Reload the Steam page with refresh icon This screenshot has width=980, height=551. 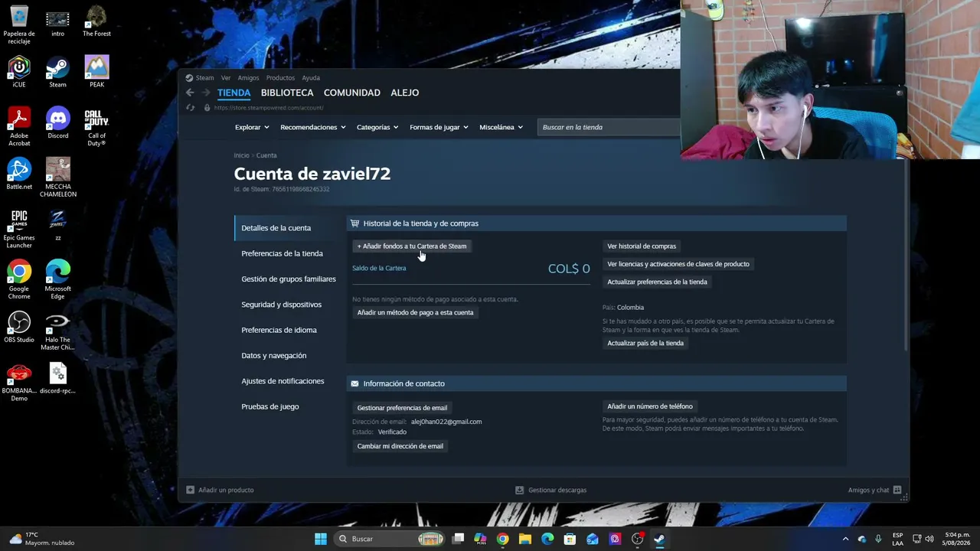point(191,108)
